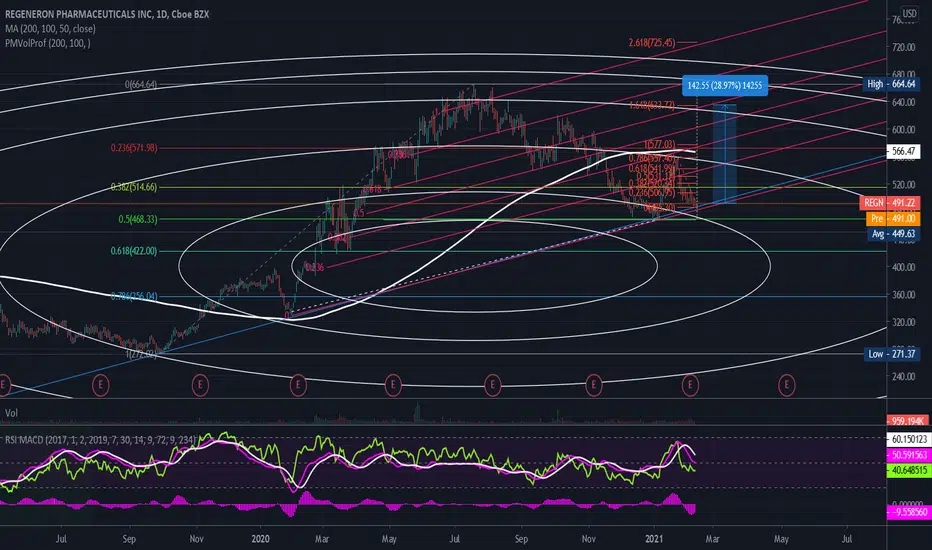Click the Vol indicator label
Image resolution: width=932 pixels, height=550 pixels.
point(11,413)
